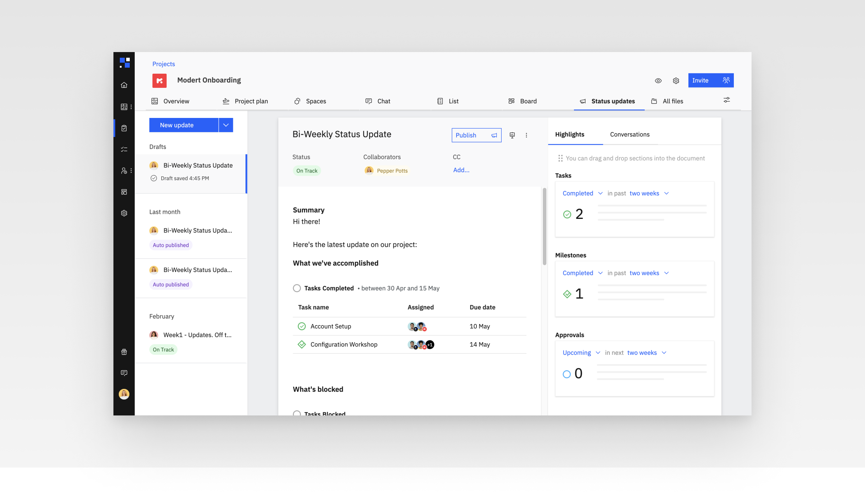865x504 pixels.
Task: Click the Add... link under CC
Action: coord(461,170)
